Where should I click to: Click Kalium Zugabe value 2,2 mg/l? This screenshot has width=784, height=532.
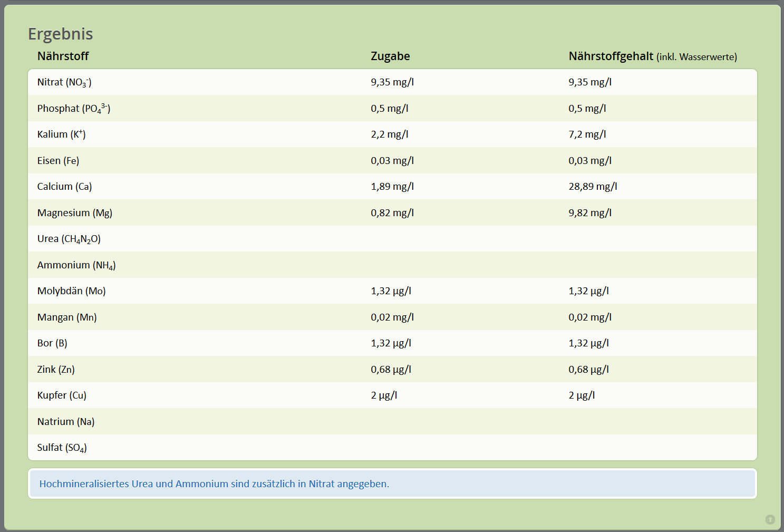click(390, 134)
